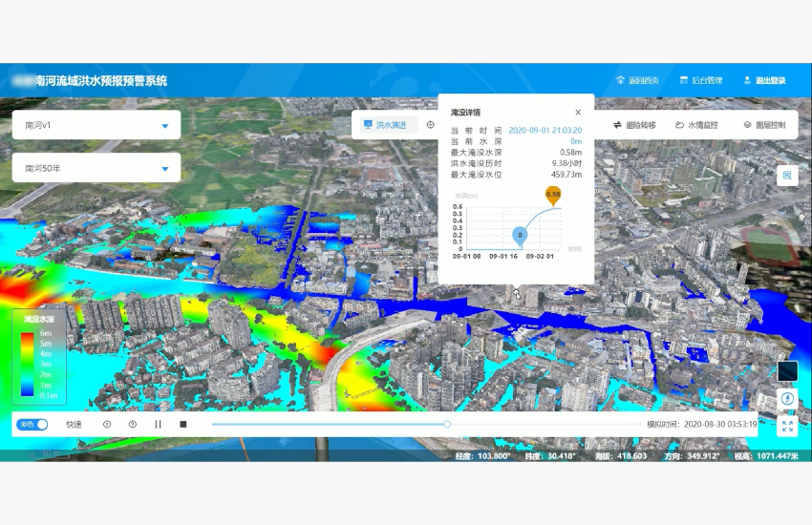The width and height of the screenshot is (812, 525).
Task: Switch basemap using dark thumbnail
Action: coord(787,371)
